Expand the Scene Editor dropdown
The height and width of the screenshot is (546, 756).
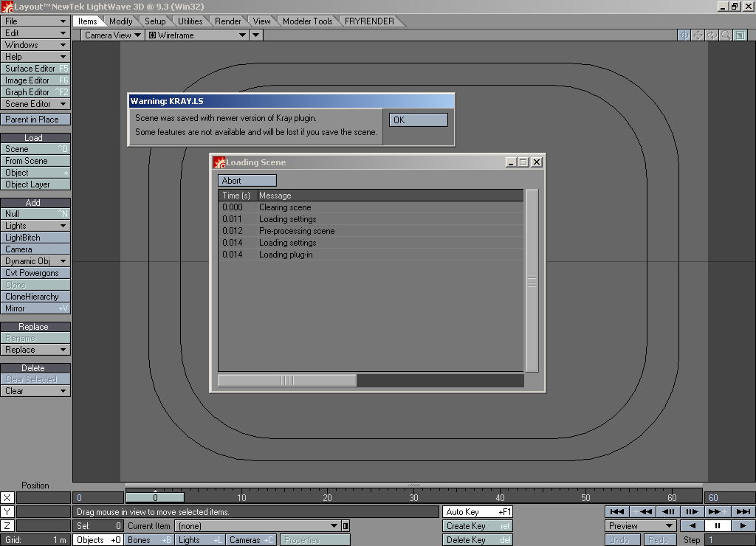coord(35,103)
